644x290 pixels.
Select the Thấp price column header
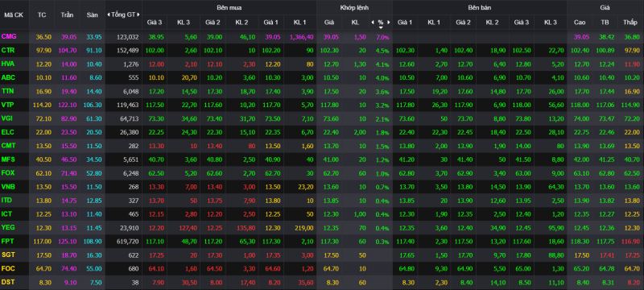(630, 23)
